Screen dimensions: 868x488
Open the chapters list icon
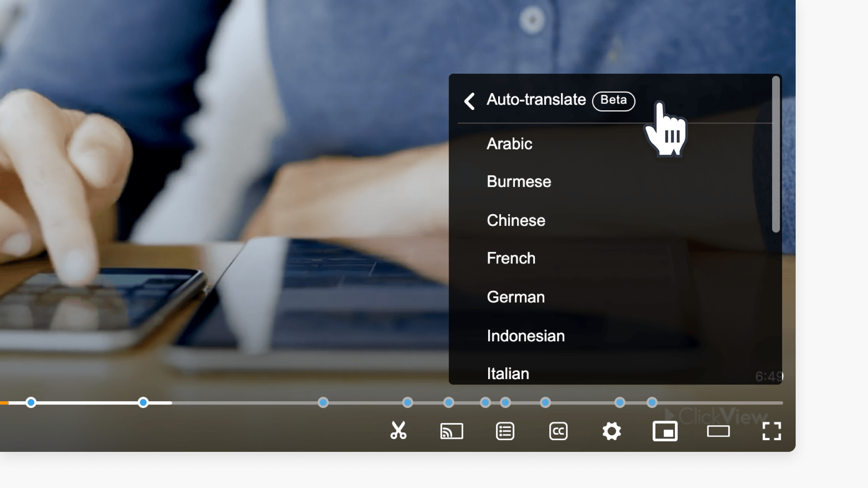coord(505,431)
